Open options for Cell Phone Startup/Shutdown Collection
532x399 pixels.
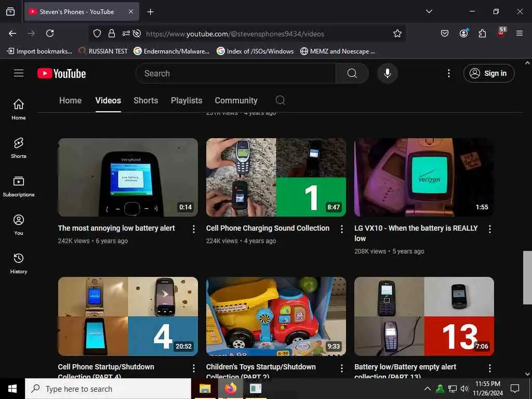(194, 368)
